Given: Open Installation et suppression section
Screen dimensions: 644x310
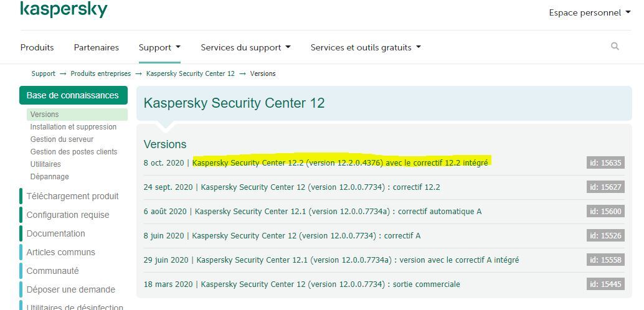Looking at the screenshot, I should 73,127.
